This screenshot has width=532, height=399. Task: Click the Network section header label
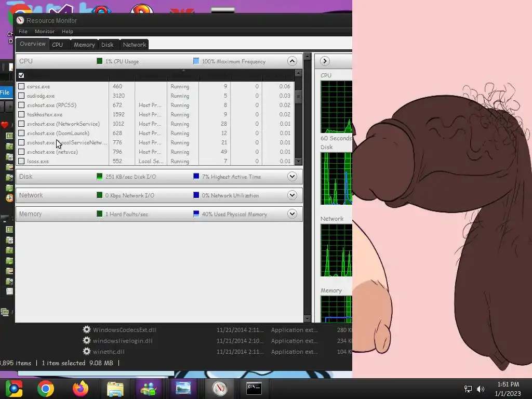31,195
